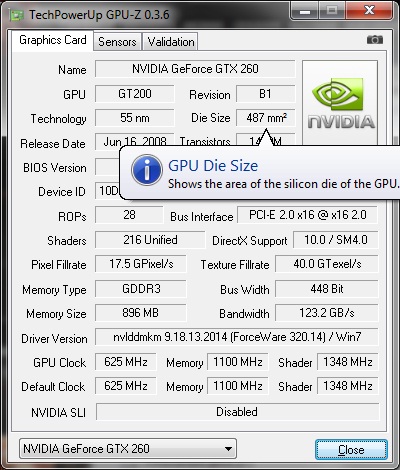This screenshot has height=470, width=400.
Task: Click the Technology 55 nm field
Action: [135, 118]
